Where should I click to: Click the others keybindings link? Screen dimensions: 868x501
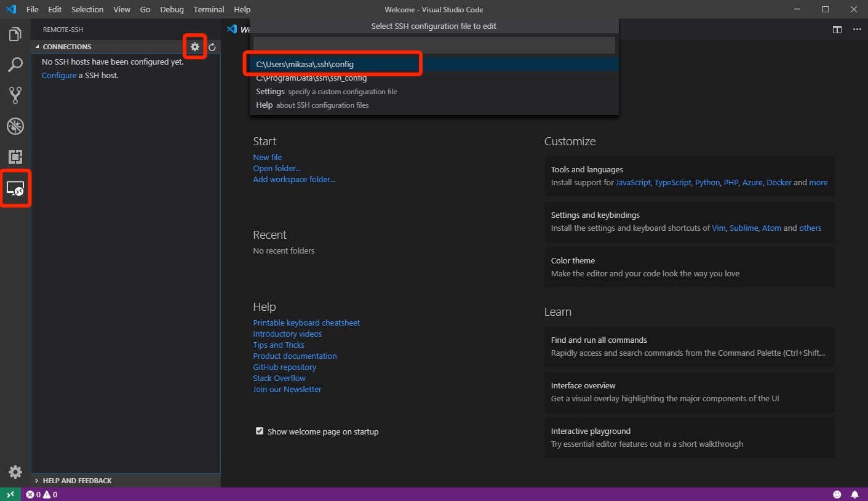[810, 228]
